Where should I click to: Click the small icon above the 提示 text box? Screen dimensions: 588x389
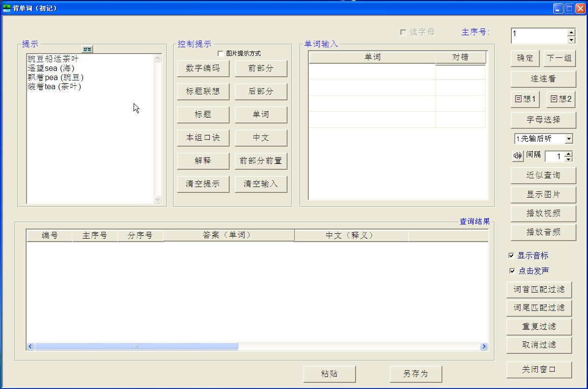tap(87, 49)
